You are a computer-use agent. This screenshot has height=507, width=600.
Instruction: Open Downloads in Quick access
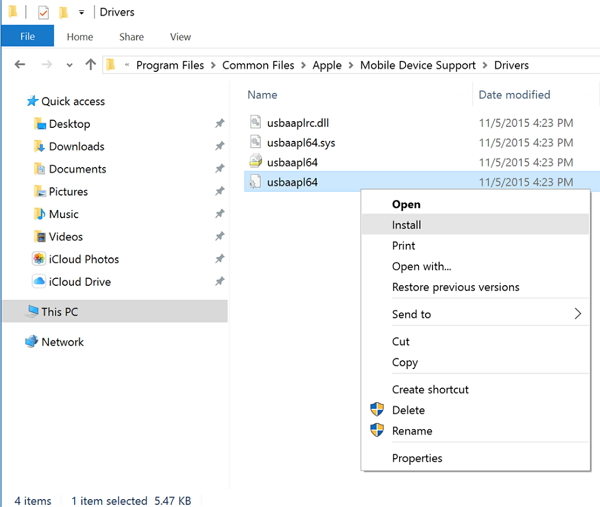77,147
